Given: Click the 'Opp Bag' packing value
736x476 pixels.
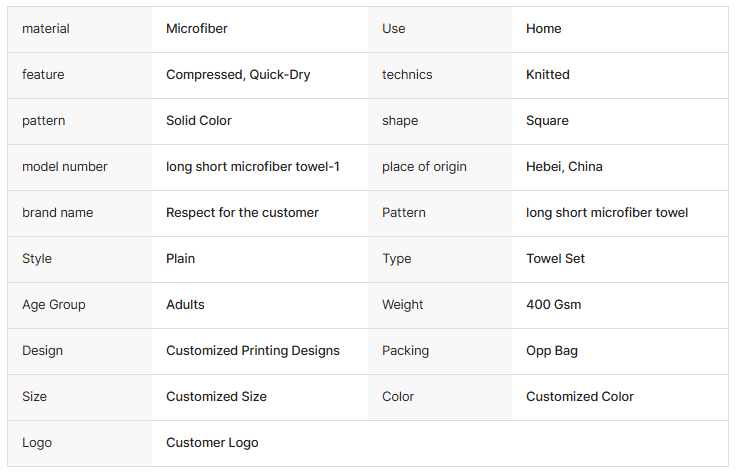Looking at the screenshot, I should (x=552, y=351).
